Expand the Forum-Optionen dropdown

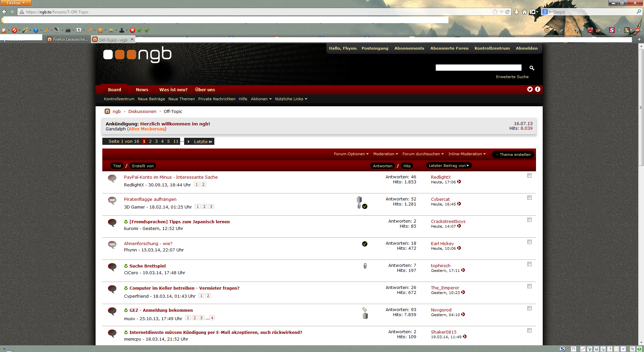pyautogui.click(x=351, y=154)
